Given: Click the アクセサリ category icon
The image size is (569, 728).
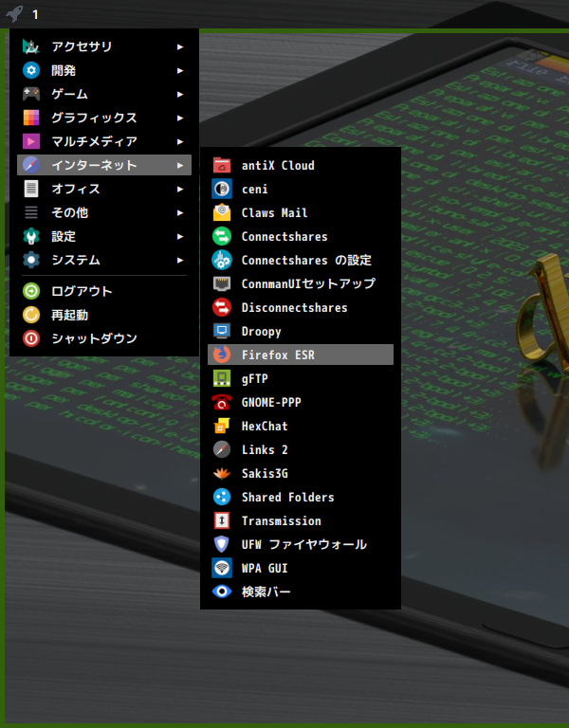Looking at the screenshot, I should point(31,46).
